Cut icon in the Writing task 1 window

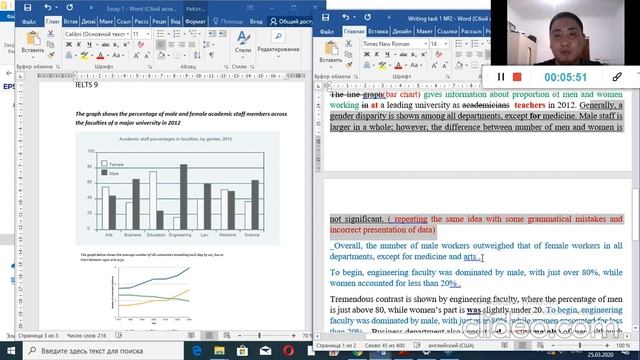[348, 43]
